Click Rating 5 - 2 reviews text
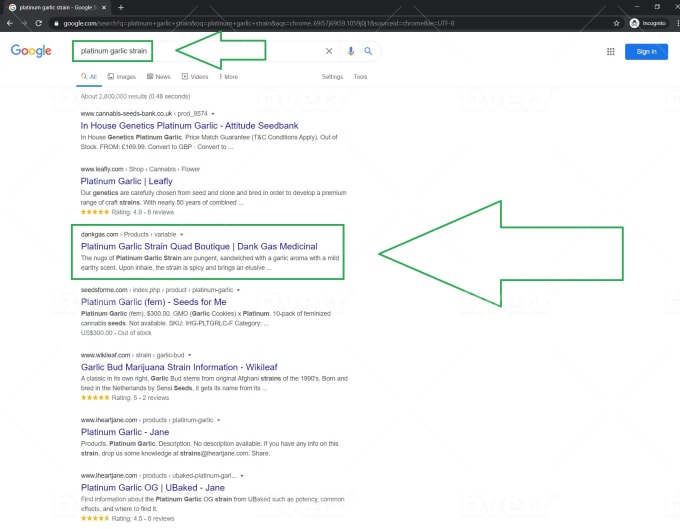The width and height of the screenshot is (680, 529). pyautogui.click(x=140, y=398)
